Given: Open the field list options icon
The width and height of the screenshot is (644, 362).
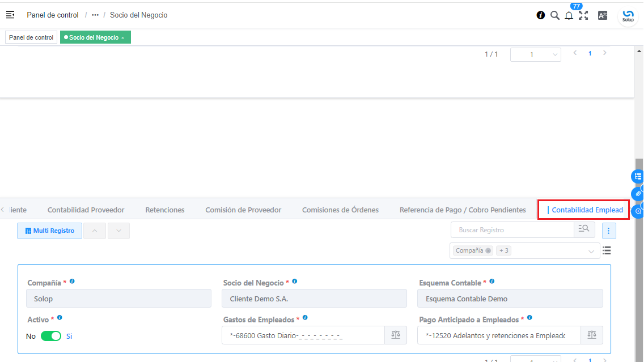Looking at the screenshot, I should pyautogui.click(x=607, y=250).
